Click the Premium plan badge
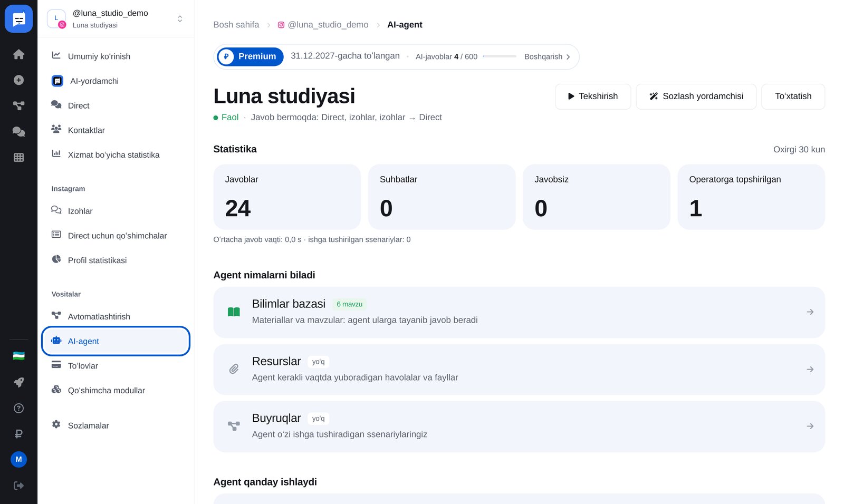The width and height of the screenshot is (844, 504). (250, 56)
